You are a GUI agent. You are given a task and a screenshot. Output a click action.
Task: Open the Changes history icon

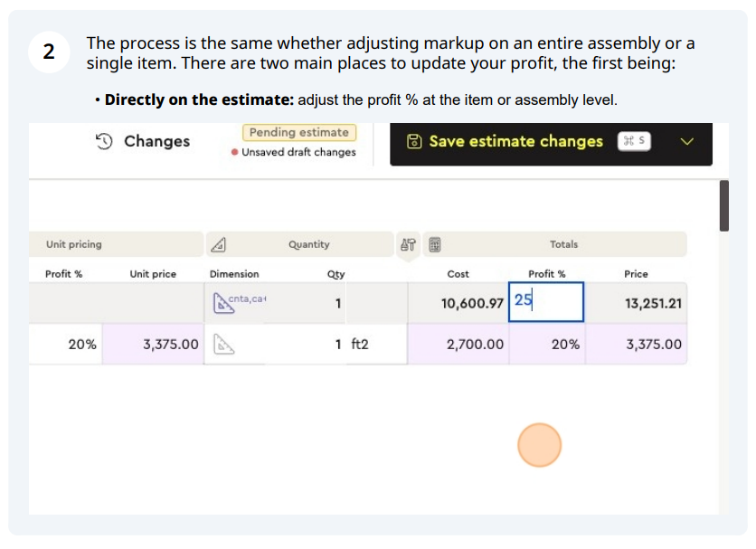click(x=104, y=141)
